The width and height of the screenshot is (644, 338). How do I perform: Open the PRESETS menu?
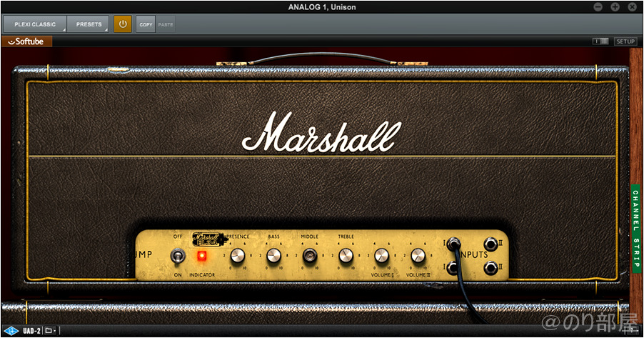[x=89, y=24]
